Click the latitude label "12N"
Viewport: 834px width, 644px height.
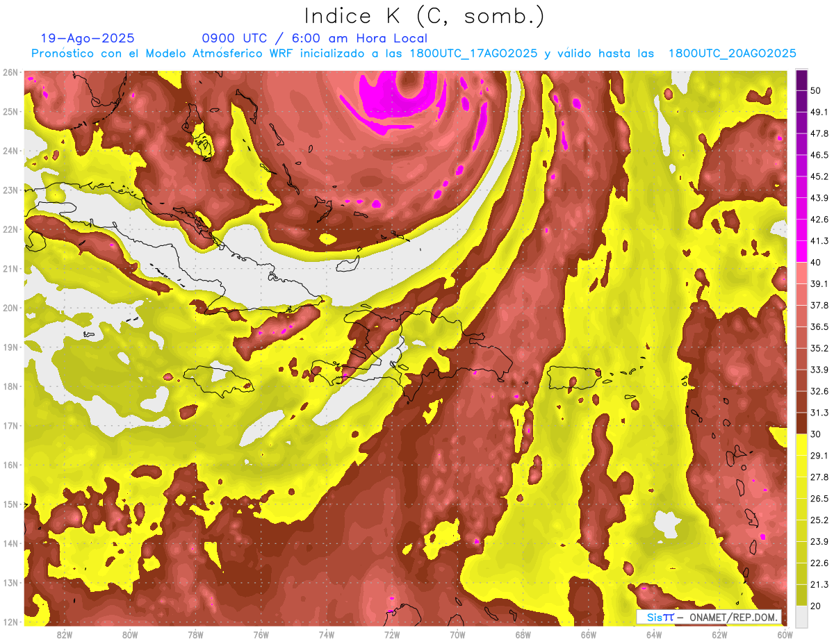[x=10, y=622]
